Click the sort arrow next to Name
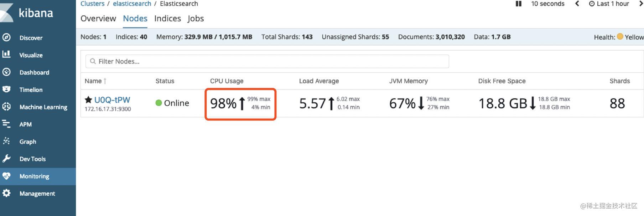The image size is (644, 216). tap(105, 81)
